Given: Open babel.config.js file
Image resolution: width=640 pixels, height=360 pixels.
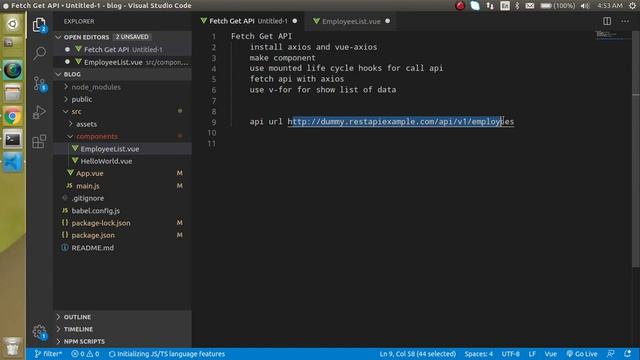Looking at the screenshot, I should 122,211.
